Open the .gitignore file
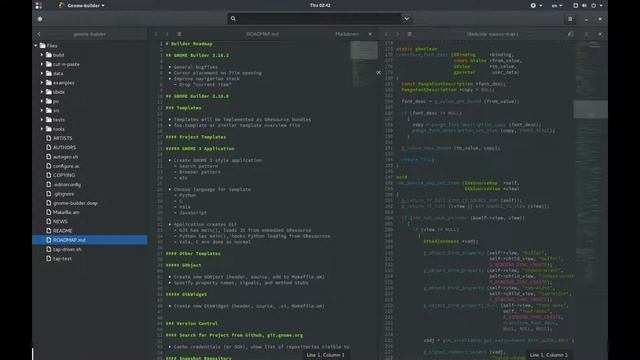The width and height of the screenshot is (640, 360). pyautogui.click(x=64, y=194)
